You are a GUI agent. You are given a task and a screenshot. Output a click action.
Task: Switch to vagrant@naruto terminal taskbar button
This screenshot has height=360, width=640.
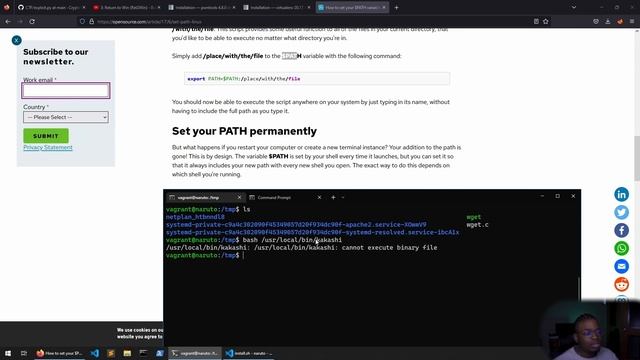click(195, 353)
